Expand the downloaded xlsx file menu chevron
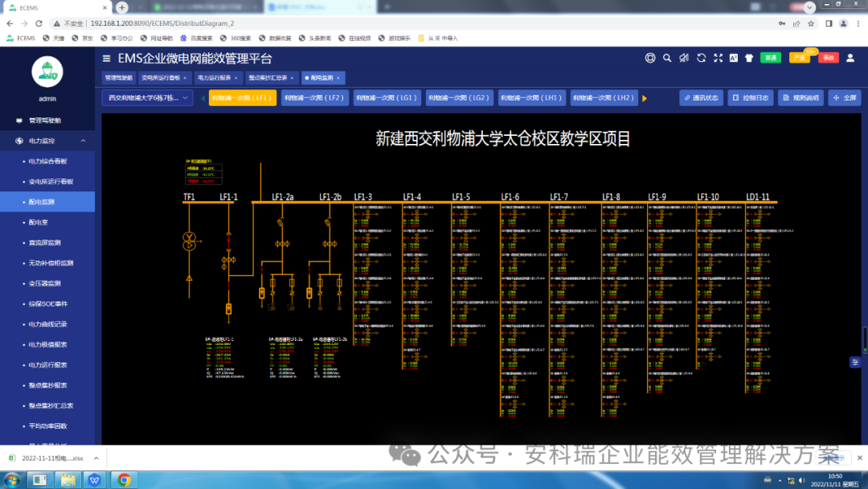Viewport: 868px width, 489px height. click(96, 458)
